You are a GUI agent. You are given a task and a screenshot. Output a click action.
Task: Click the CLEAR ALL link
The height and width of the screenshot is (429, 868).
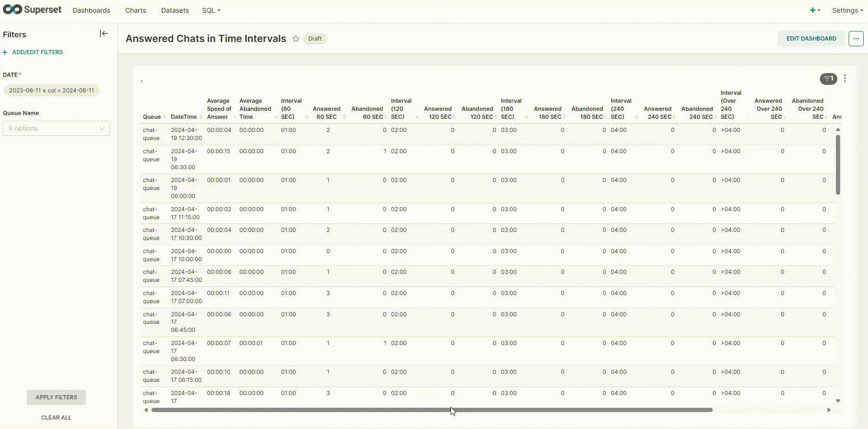click(x=56, y=417)
